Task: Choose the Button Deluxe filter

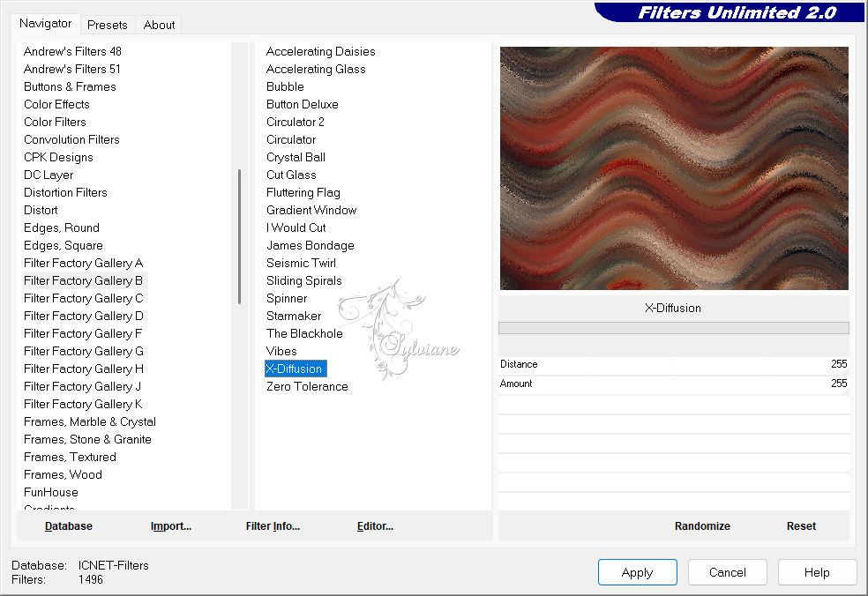Action: [303, 105]
